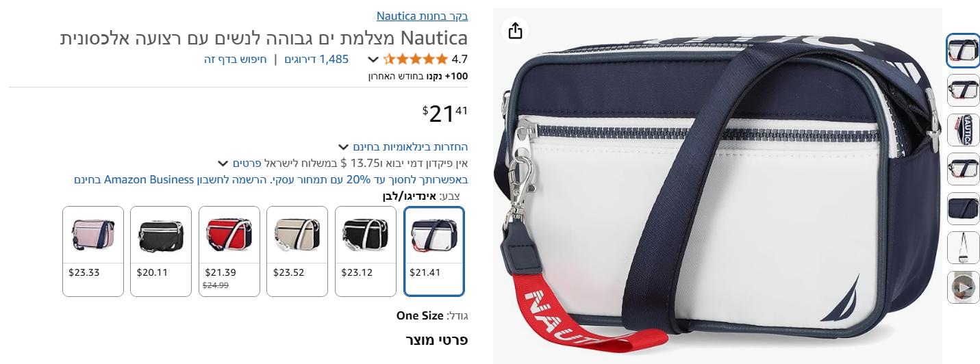Select the first navy white bag thumbnail
980x364 pixels.
(x=963, y=51)
